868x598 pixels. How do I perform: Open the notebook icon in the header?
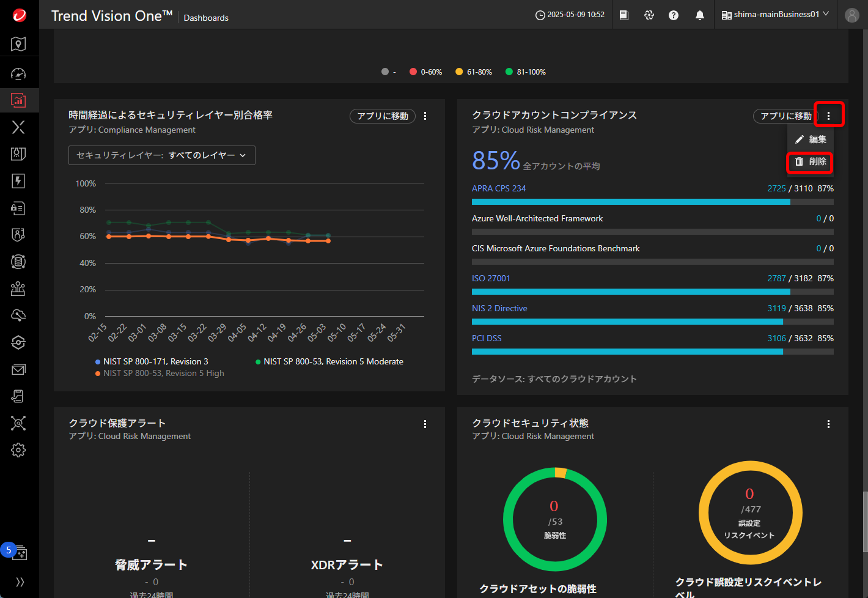point(624,15)
